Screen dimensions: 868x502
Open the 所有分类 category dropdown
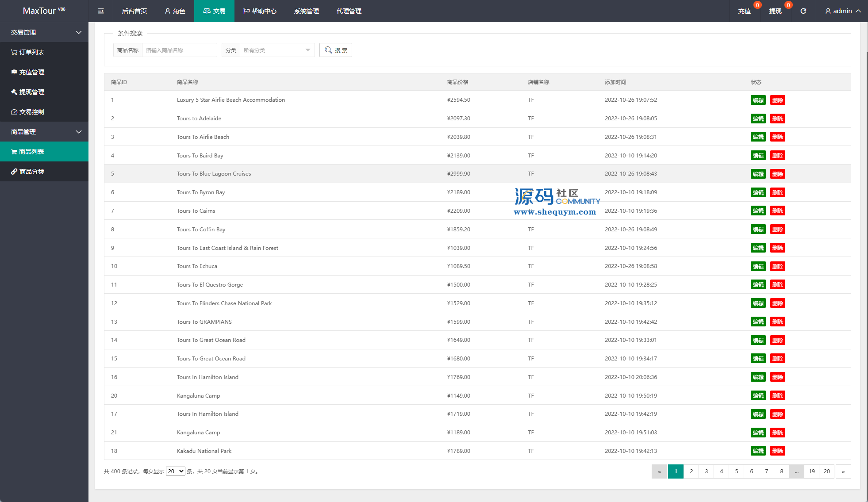[x=277, y=50]
